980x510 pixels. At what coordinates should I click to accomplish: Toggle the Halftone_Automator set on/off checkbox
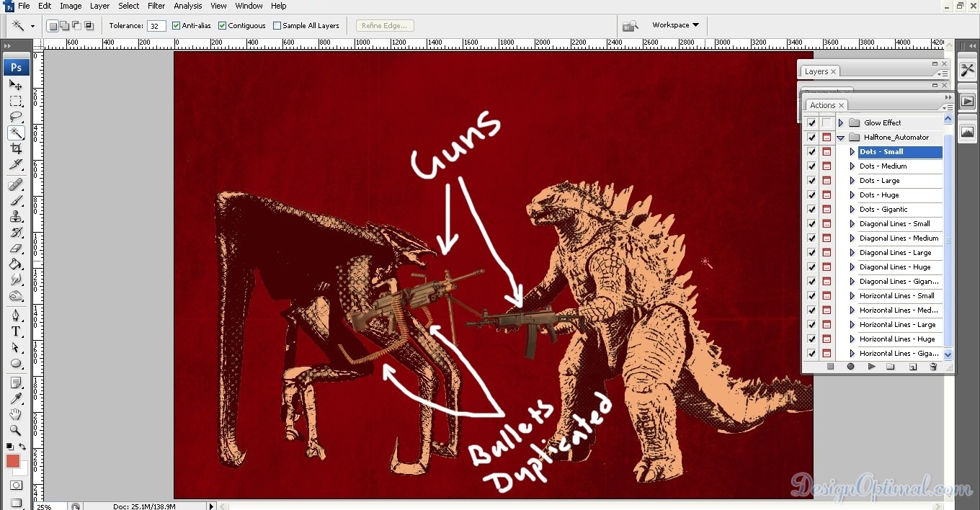[812, 138]
